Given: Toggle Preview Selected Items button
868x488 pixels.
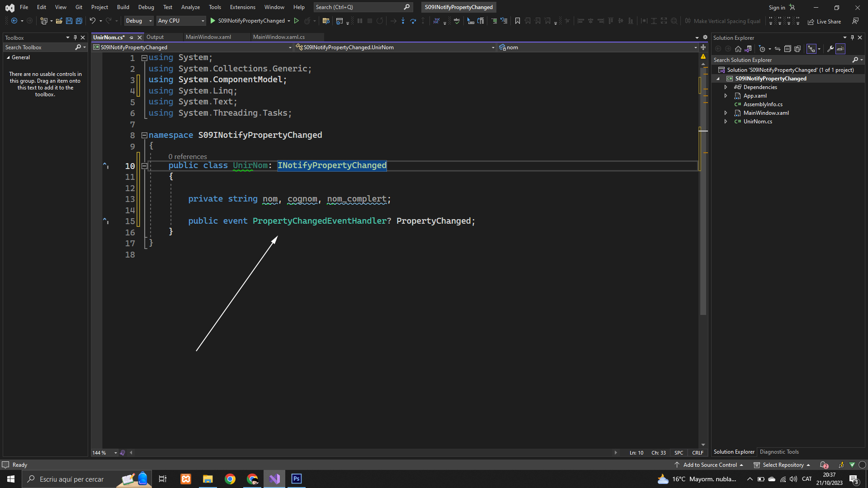Looking at the screenshot, I should 840,49.
